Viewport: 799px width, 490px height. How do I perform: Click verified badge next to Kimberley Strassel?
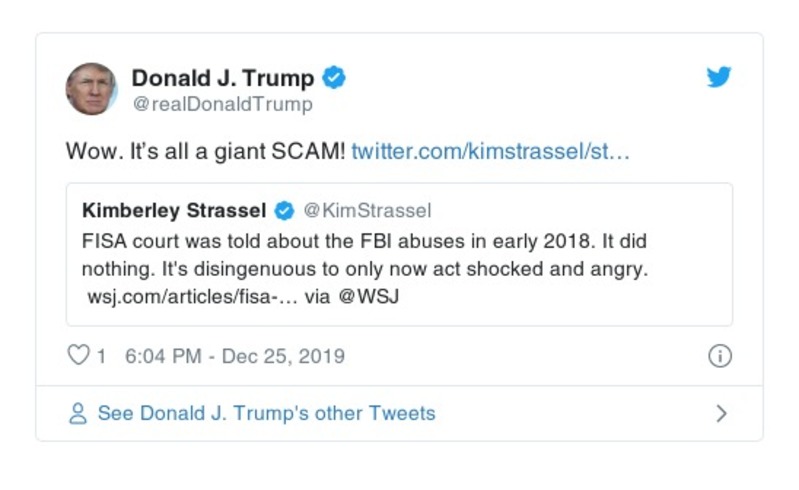(x=285, y=210)
